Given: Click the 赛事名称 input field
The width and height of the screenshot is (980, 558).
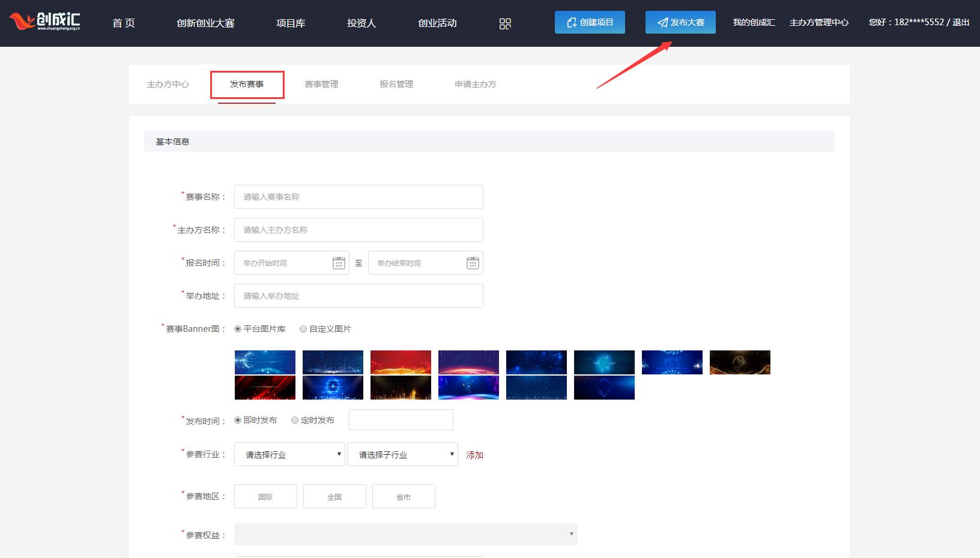Looking at the screenshot, I should [x=358, y=197].
